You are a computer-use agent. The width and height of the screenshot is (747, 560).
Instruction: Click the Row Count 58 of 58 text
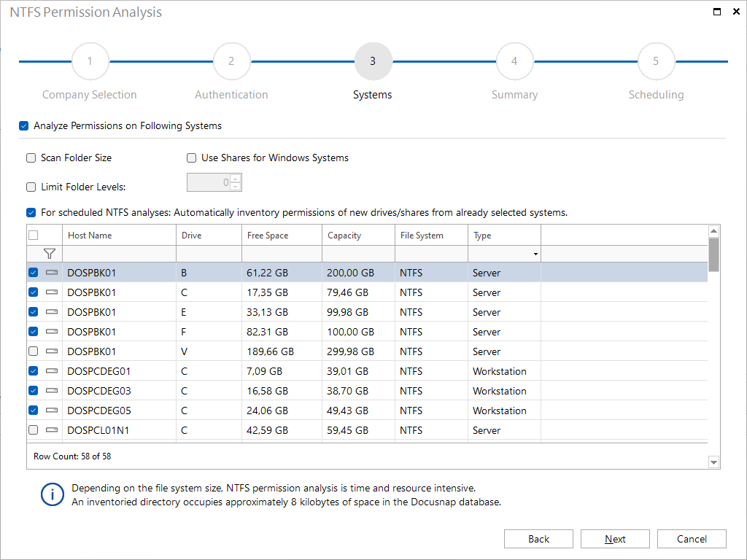click(x=72, y=456)
